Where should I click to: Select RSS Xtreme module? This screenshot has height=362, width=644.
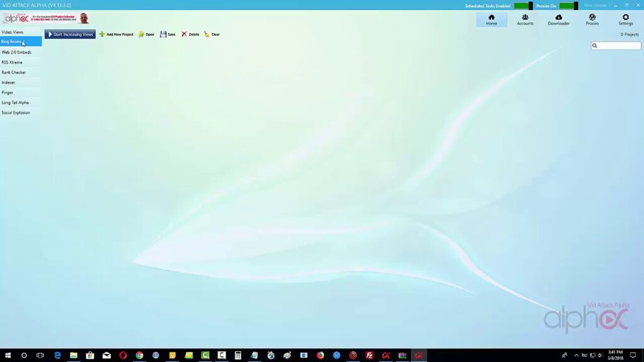(x=21, y=62)
